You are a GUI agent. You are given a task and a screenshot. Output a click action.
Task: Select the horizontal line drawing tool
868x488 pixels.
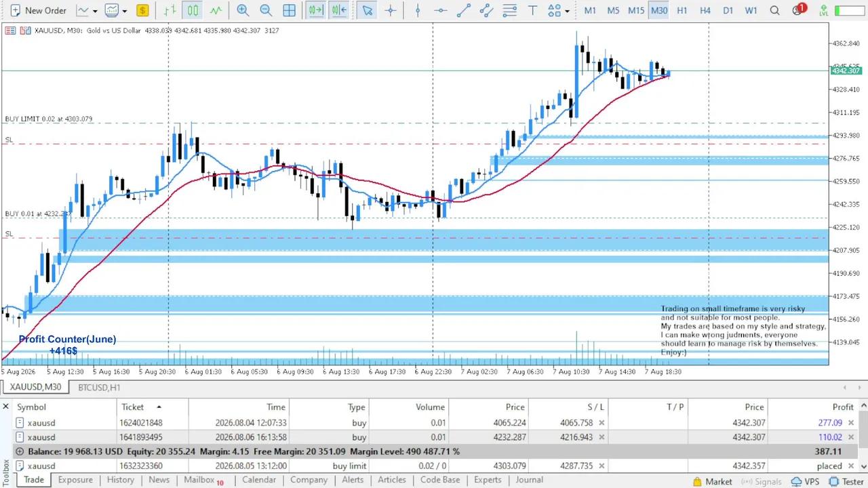click(x=441, y=10)
